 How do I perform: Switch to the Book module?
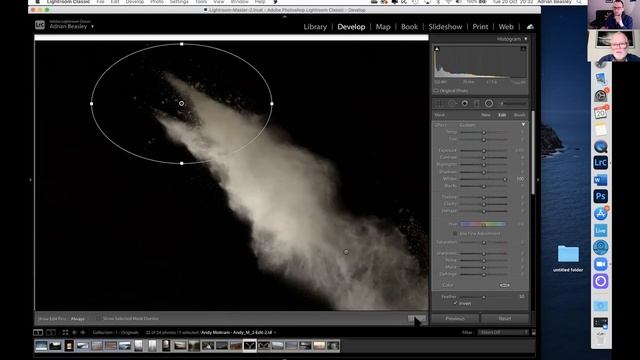tap(409, 27)
